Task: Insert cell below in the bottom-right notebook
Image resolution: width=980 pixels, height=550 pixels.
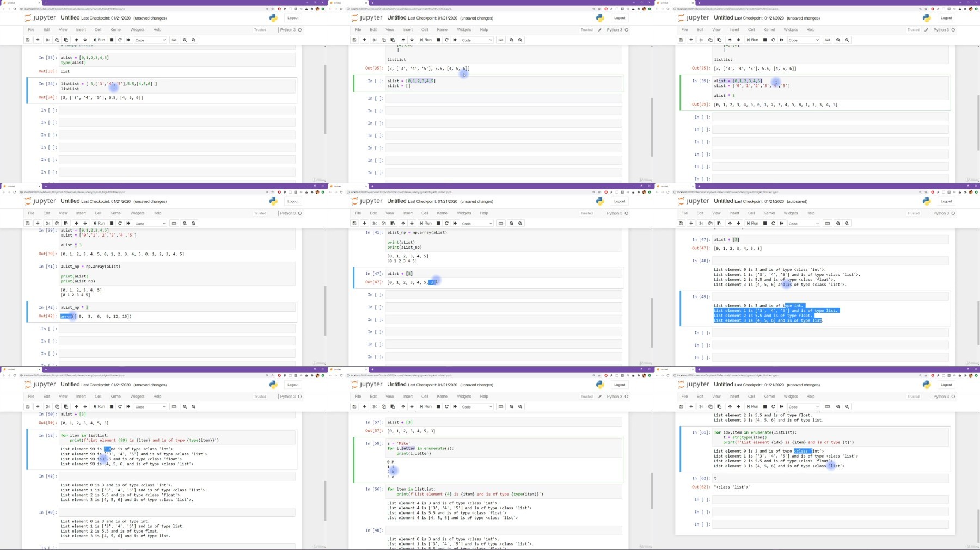Action: coord(691,406)
